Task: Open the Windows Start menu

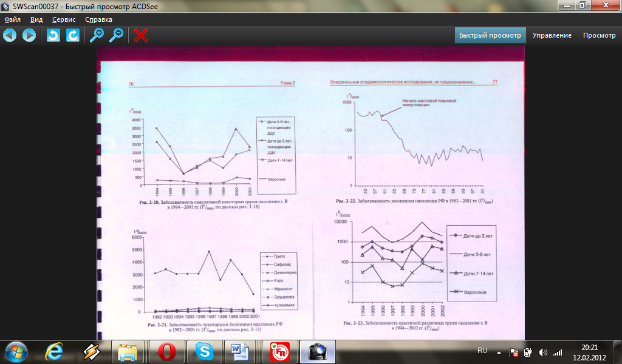Action: (16, 352)
